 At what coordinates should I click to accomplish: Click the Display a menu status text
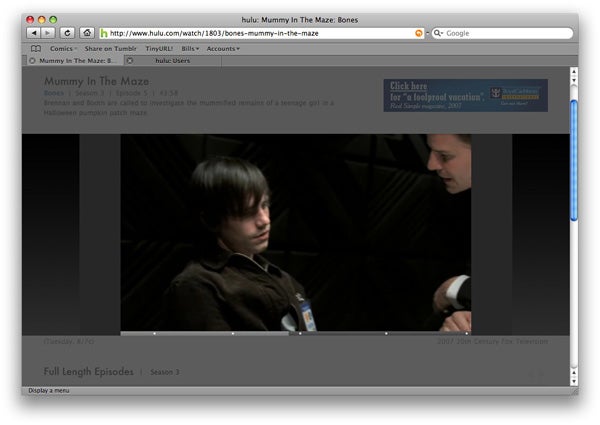49,391
